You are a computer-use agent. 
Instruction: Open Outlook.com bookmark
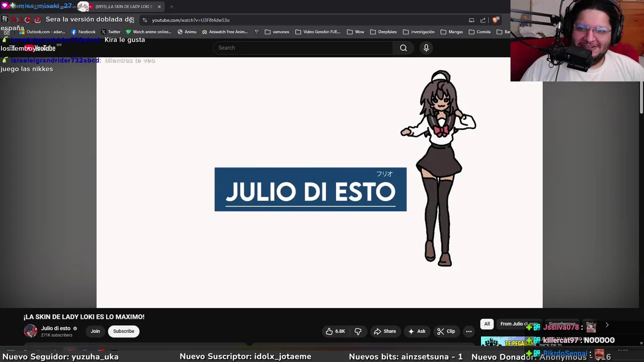[x=42, y=32]
